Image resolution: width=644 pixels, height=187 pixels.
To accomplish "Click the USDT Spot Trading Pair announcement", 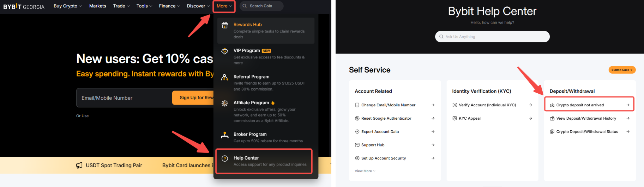I will tap(114, 165).
